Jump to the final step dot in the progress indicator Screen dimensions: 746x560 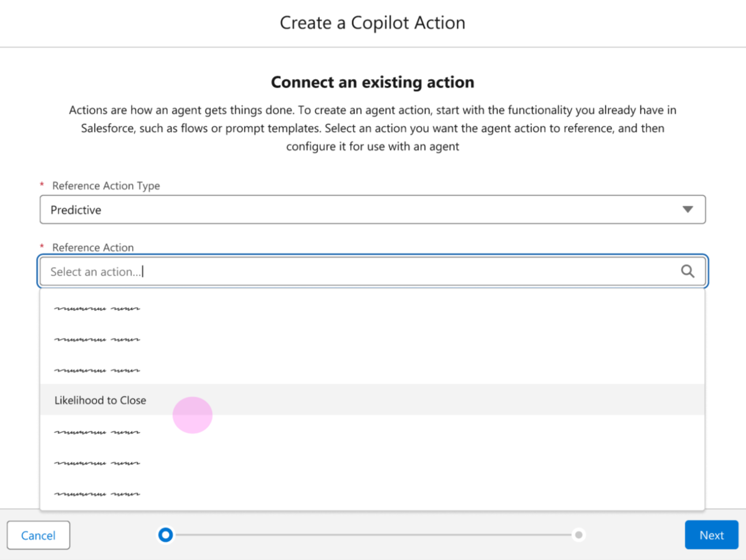[x=578, y=535]
